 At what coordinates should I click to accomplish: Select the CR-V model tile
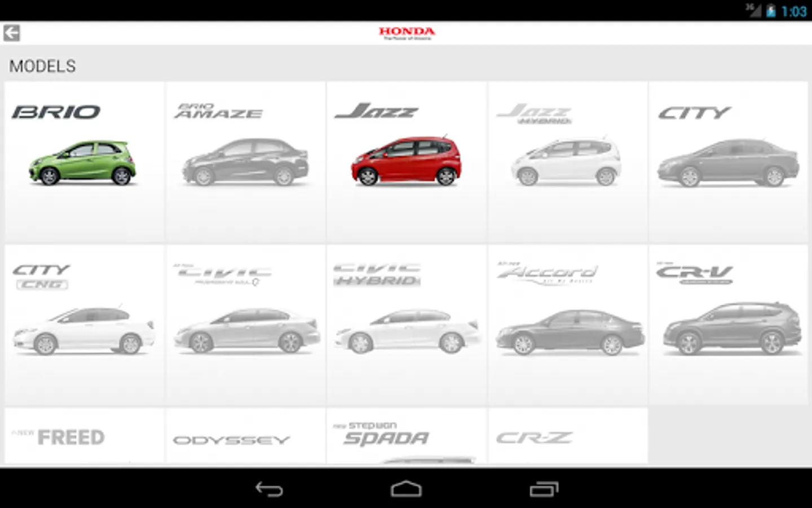729,325
